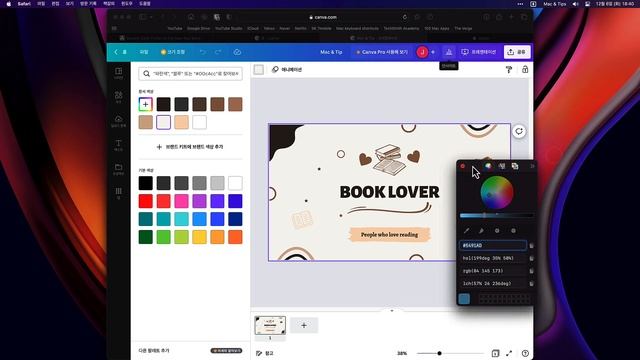Select page 1 thumbnail
Image resolution: width=640 pixels, height=360 pixels.
[x=270, y=325]
